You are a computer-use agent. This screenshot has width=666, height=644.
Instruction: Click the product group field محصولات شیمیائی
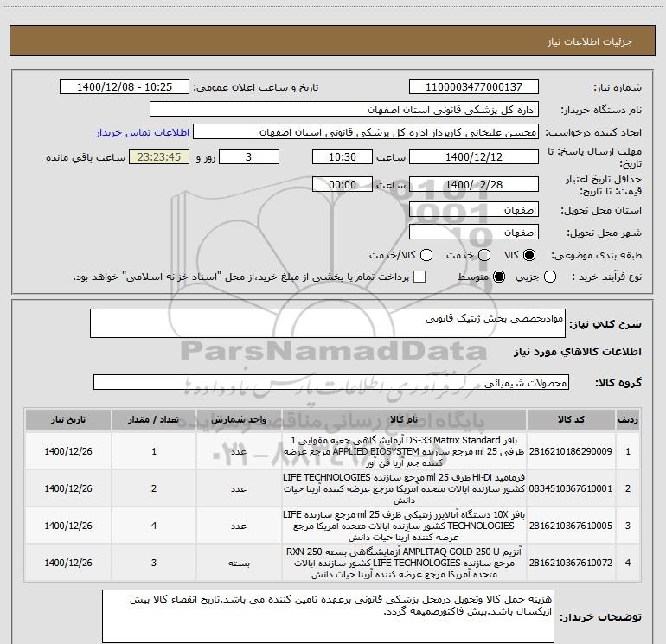331,382
